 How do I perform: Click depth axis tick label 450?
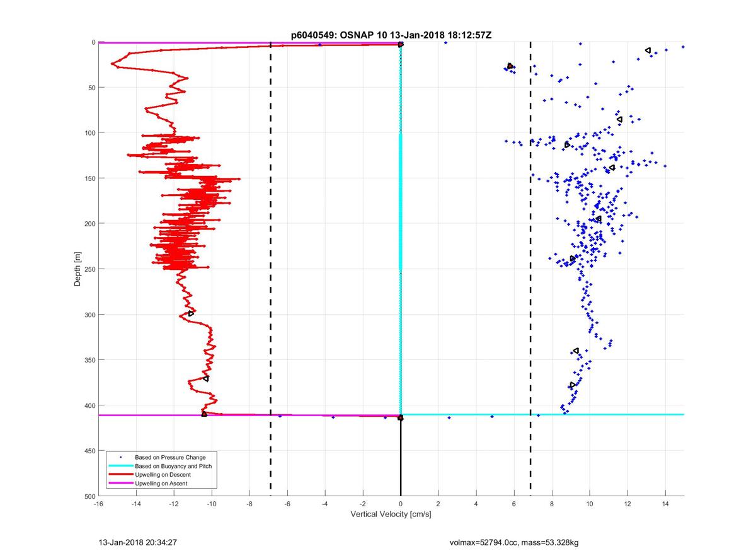[x=89, y=451]
